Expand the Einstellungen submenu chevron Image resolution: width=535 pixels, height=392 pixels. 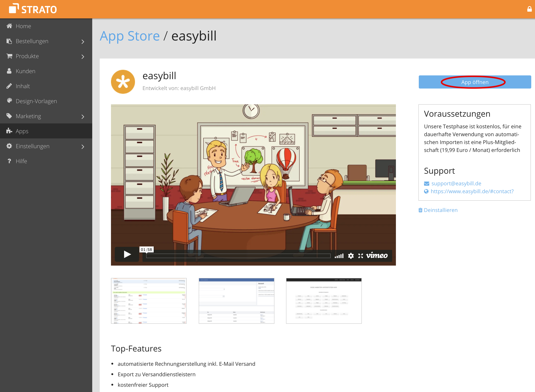point(83,147)
